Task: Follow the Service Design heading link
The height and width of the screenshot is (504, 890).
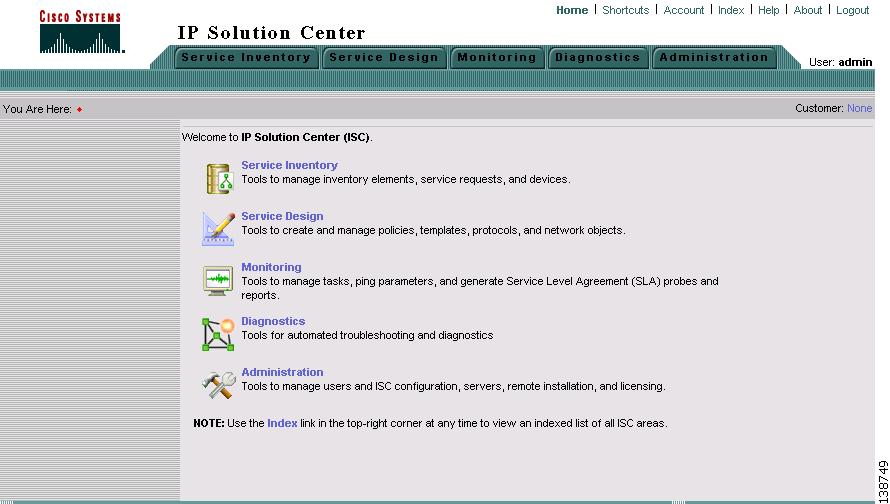Action: [282, 216]
